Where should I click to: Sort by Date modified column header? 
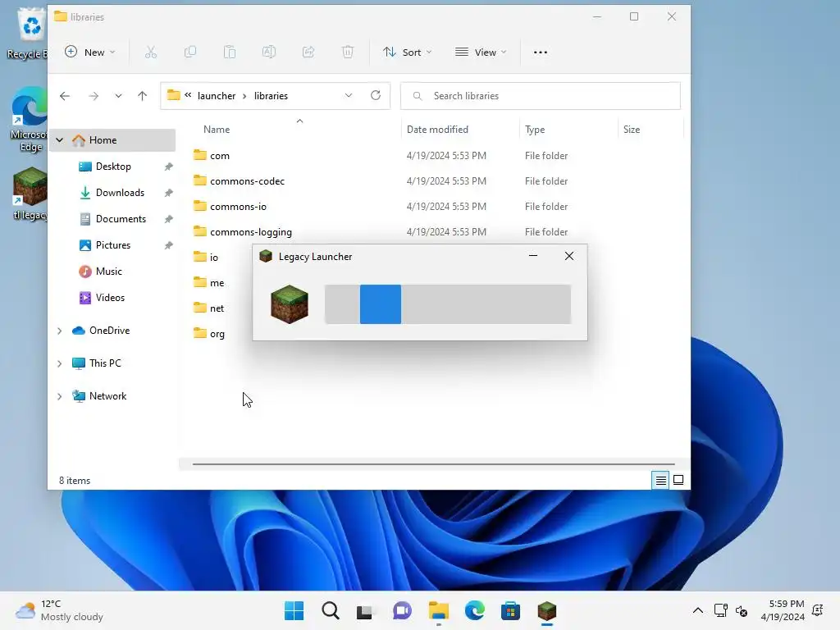(437, 130)
